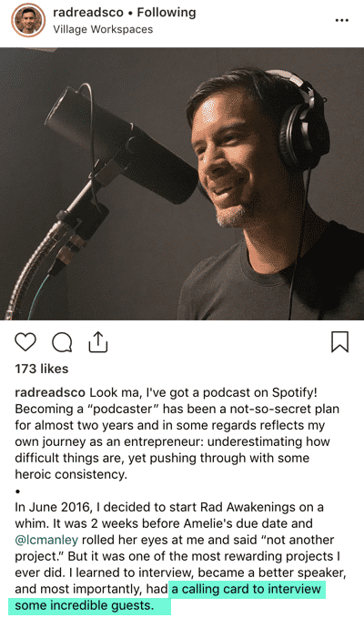
Task: Click the "In June 2016" caption line
Action: pyautogui.click(x=169, y=507)
